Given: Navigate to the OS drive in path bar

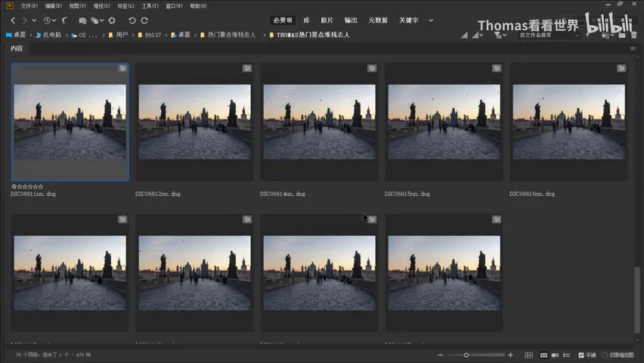Looking at the screenshot, I should point(84,35).
